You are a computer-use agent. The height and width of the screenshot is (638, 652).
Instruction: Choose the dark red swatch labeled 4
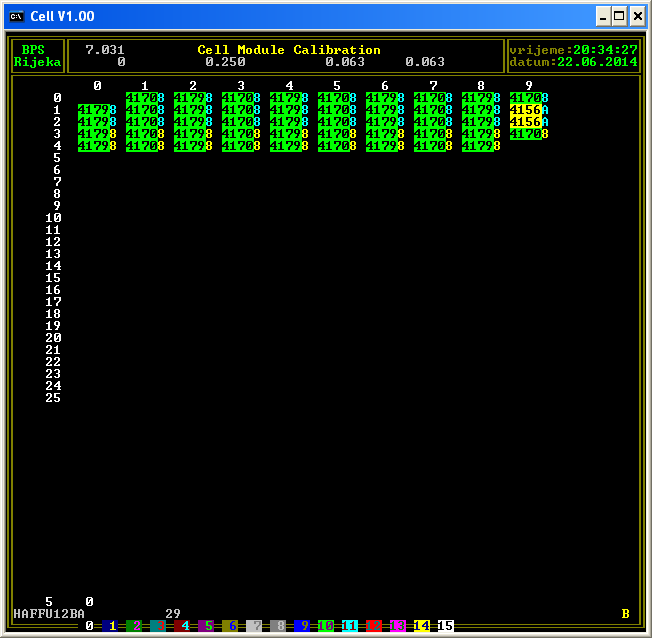click(184, 626)
